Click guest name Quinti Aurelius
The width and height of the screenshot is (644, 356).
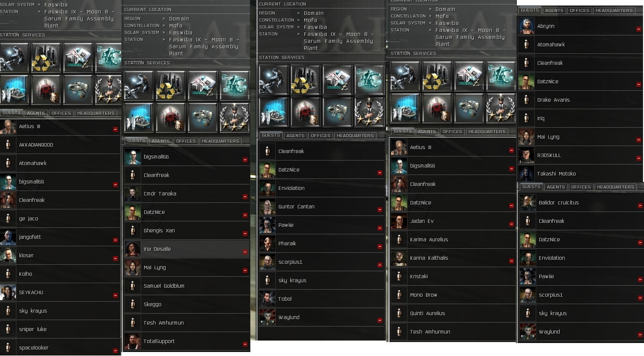428,313
